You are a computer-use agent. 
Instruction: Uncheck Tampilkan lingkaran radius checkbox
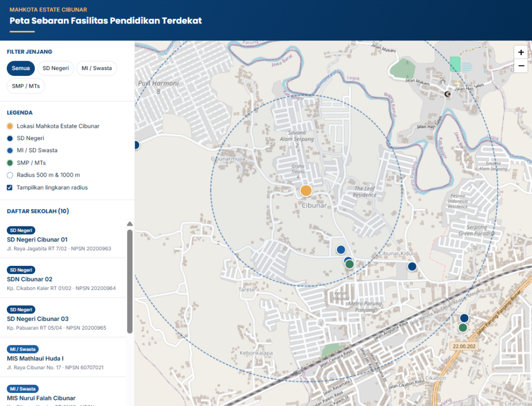(x=9, y=187)
